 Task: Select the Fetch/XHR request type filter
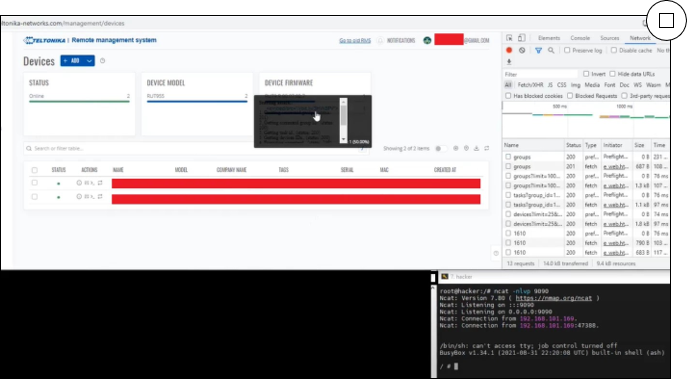(x=530, y=85)
